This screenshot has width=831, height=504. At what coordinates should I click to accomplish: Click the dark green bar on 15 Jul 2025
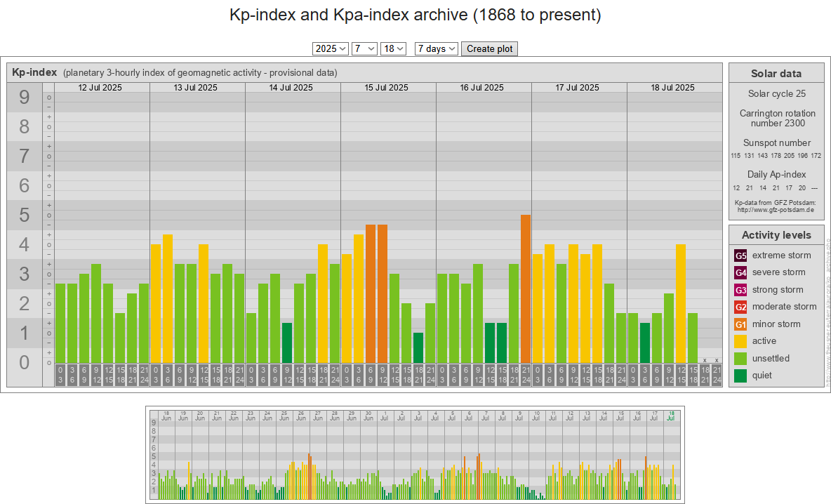pos(418,347)
